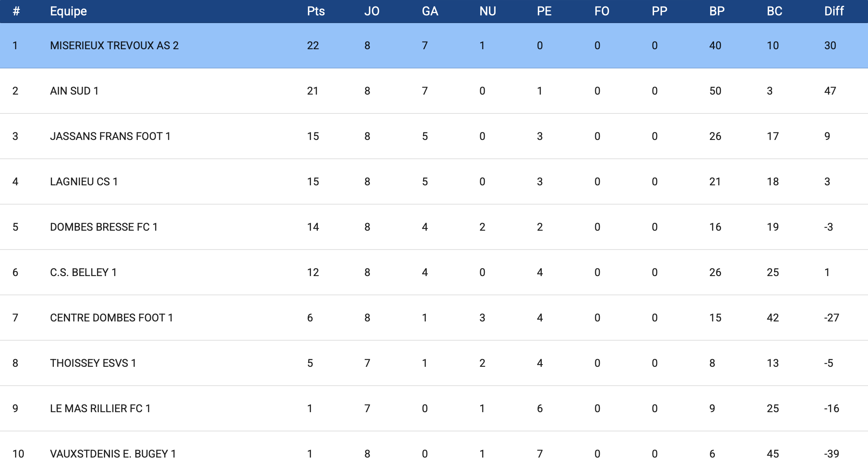Click the JO column header
Screen dimensions: 868x476
pyautogui.click(x=372, y=11)
